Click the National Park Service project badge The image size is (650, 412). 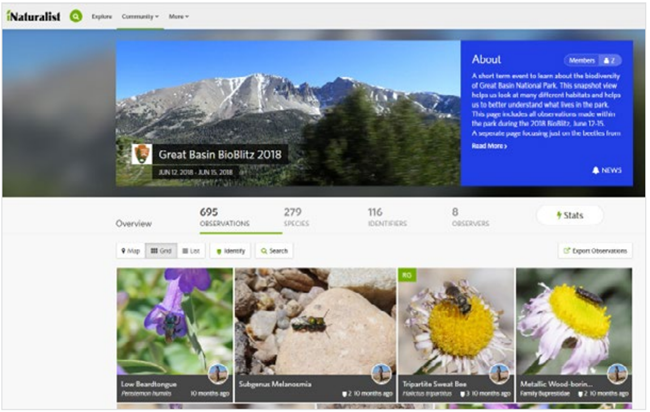(141, 154)
